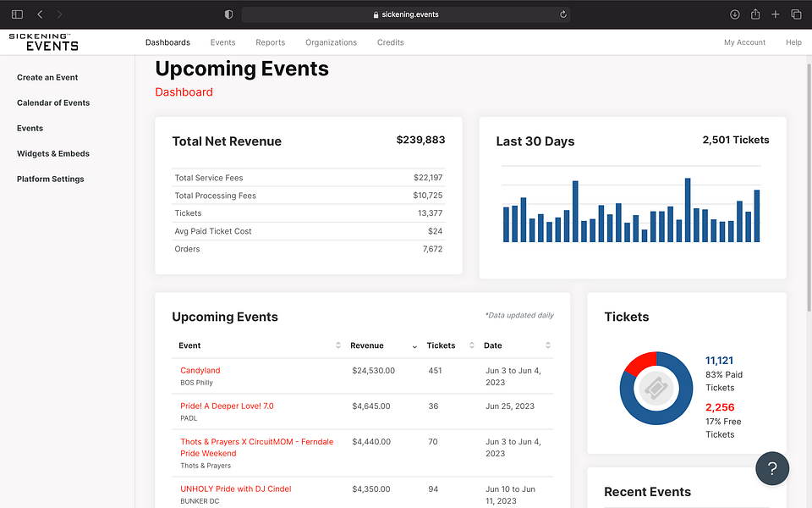Sort the table by Event column
The image size is (812, 508).
[260, 345]
